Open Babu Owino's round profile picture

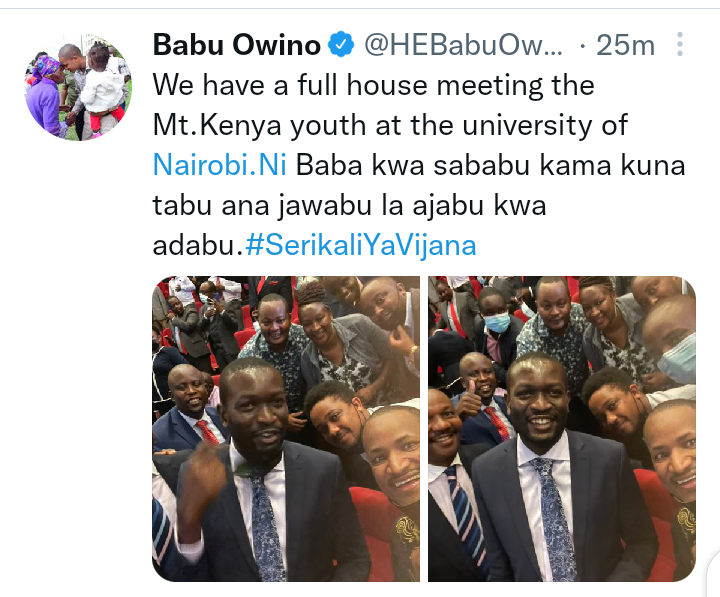click(78, 86)
